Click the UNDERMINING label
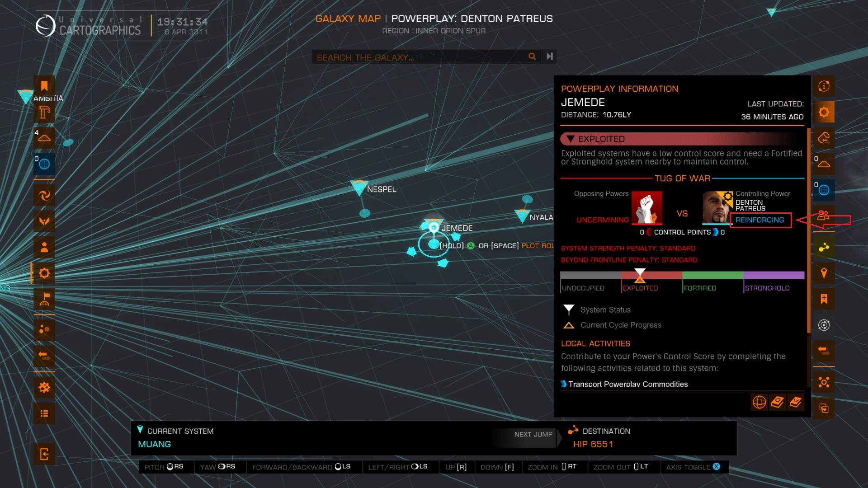Image resolution: width=868 pixels, height=488 pixels. (603, 220)
